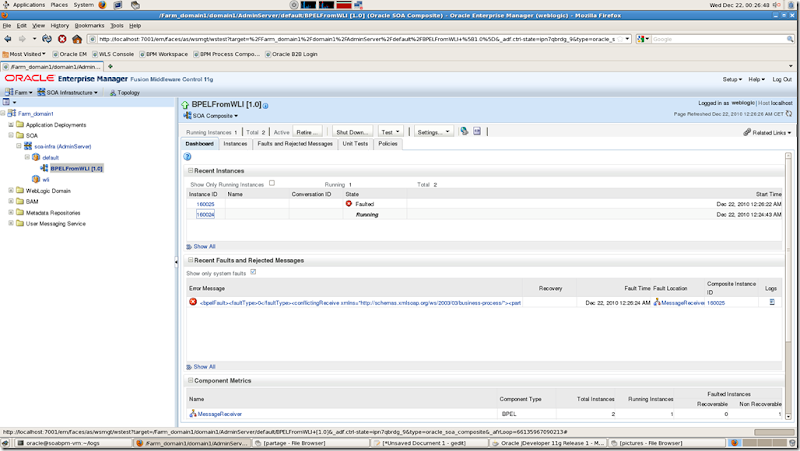Click the first toolbar icon after Settings
800x451 pixels.
(x=464, y=131)
